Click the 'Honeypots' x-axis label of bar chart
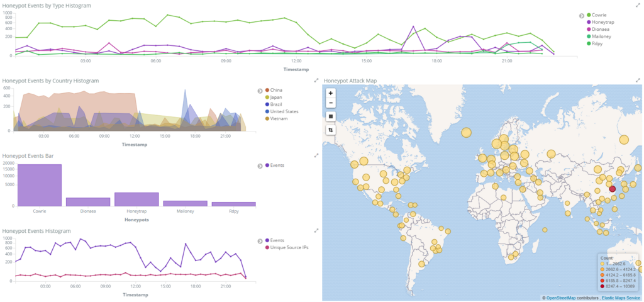The image size is (644, 302). pos(136,220)
